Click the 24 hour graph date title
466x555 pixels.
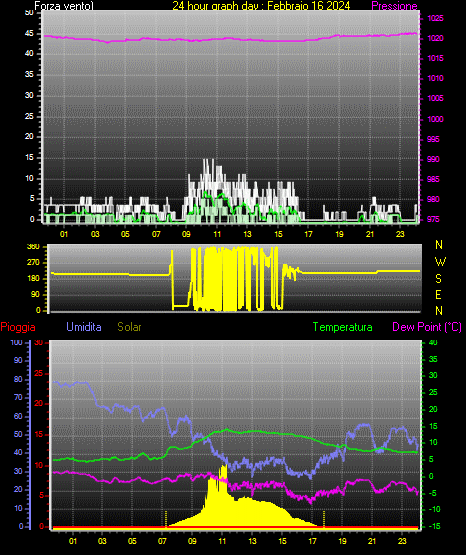(x=261, y=6)
